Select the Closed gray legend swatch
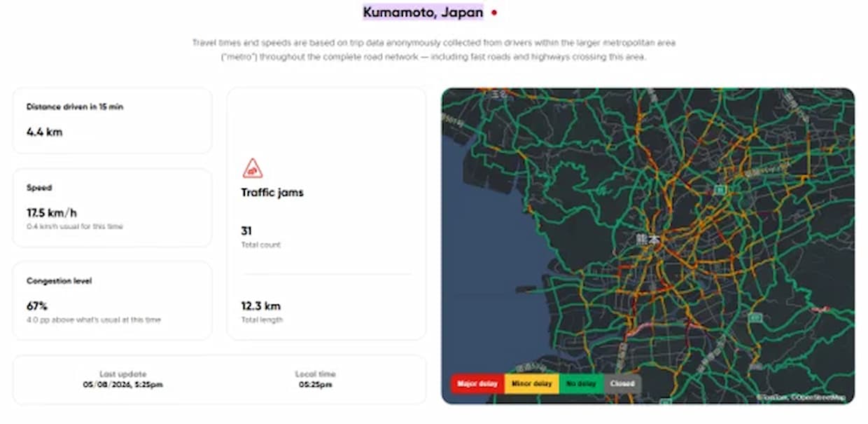Screen dimensions: 868x424 622,383
